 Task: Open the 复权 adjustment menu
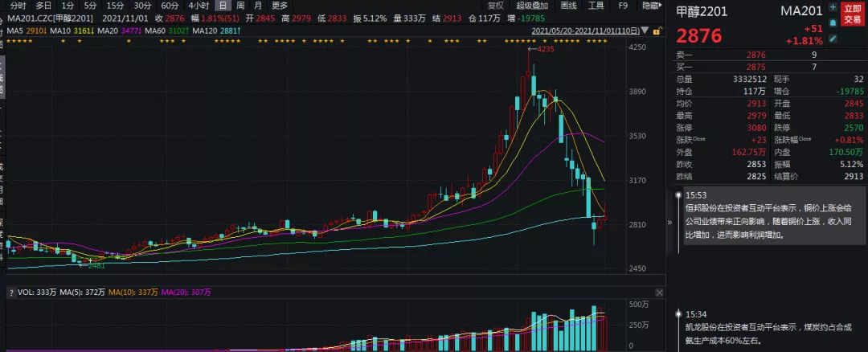pos(496,6)
